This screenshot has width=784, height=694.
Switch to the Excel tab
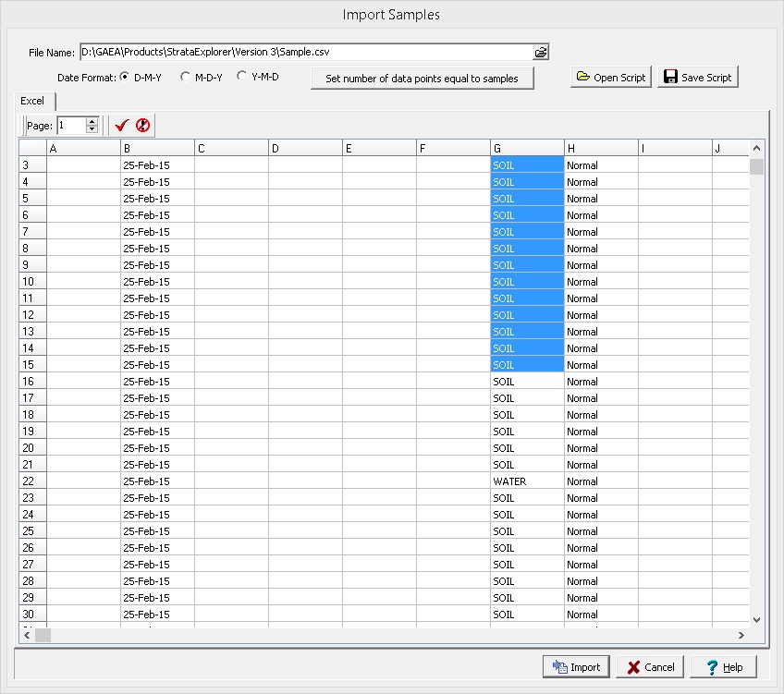(x=32, y=100)
